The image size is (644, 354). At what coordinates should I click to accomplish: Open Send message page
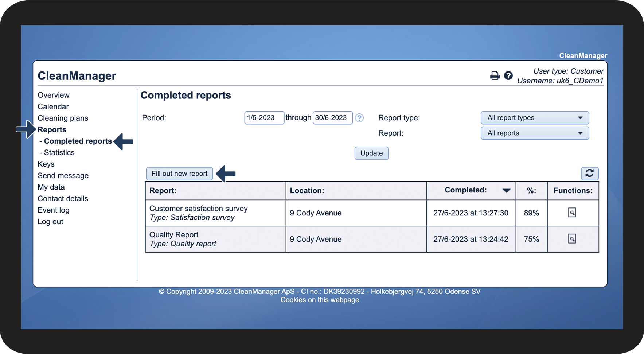63,176
